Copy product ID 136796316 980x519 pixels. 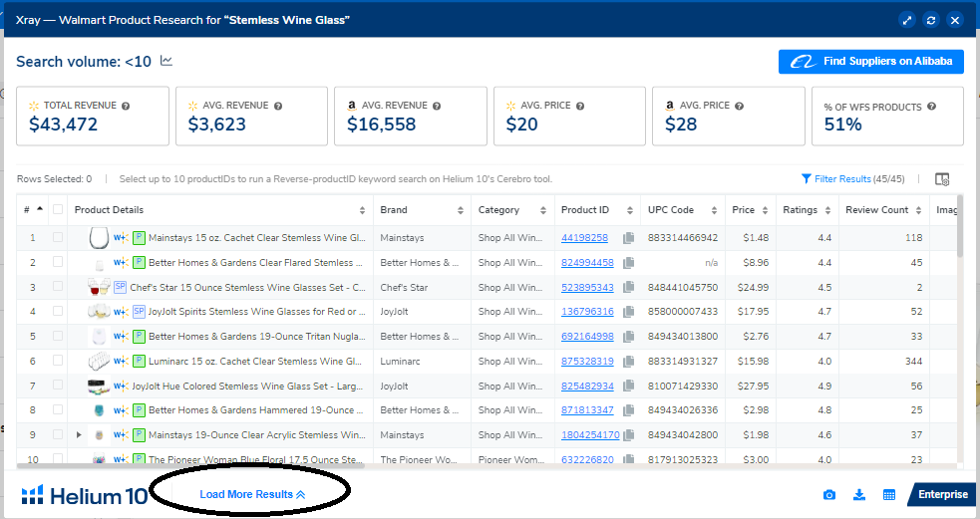tap(628, 312)
